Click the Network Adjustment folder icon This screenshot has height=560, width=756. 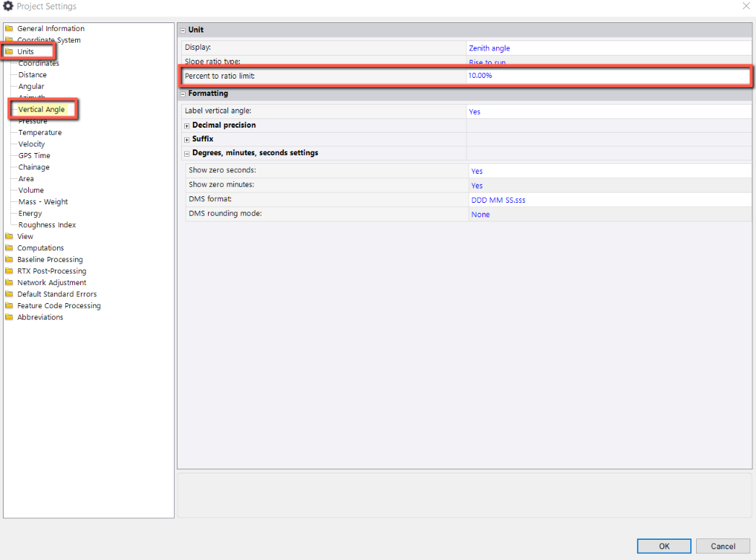tap(9, 283)
